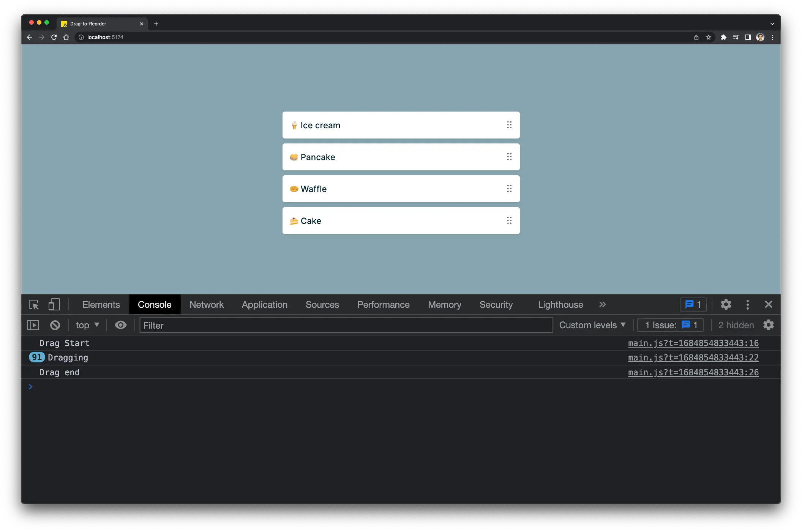Open the 1 Issue link
Image resolution: width=802 pixels, height=532 pixels.
671,325
